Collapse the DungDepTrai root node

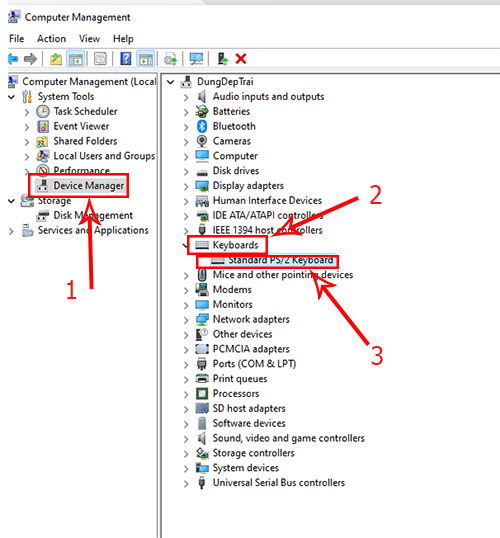point(171,82)
